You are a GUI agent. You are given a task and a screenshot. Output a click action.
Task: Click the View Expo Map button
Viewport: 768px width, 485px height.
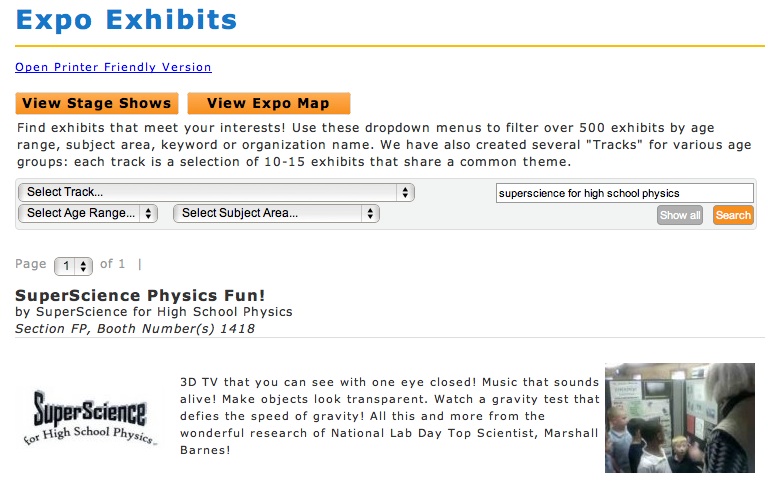(x=268, y=103)
